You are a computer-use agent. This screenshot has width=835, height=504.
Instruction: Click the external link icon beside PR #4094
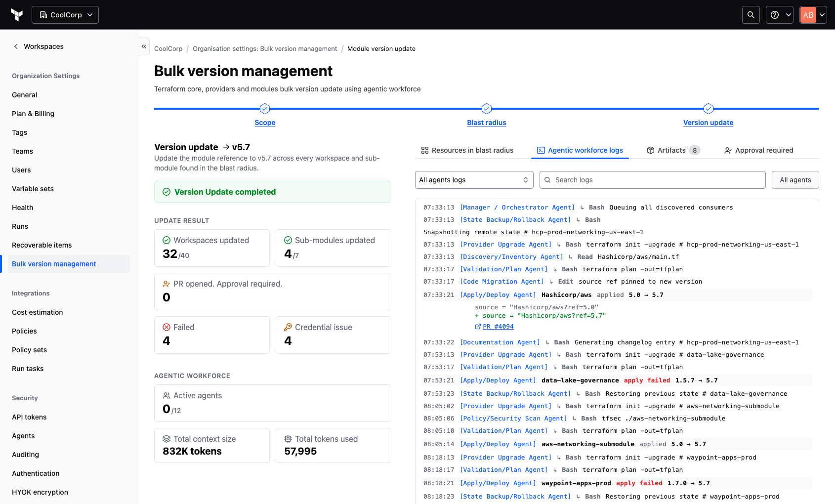coord(478,327)
